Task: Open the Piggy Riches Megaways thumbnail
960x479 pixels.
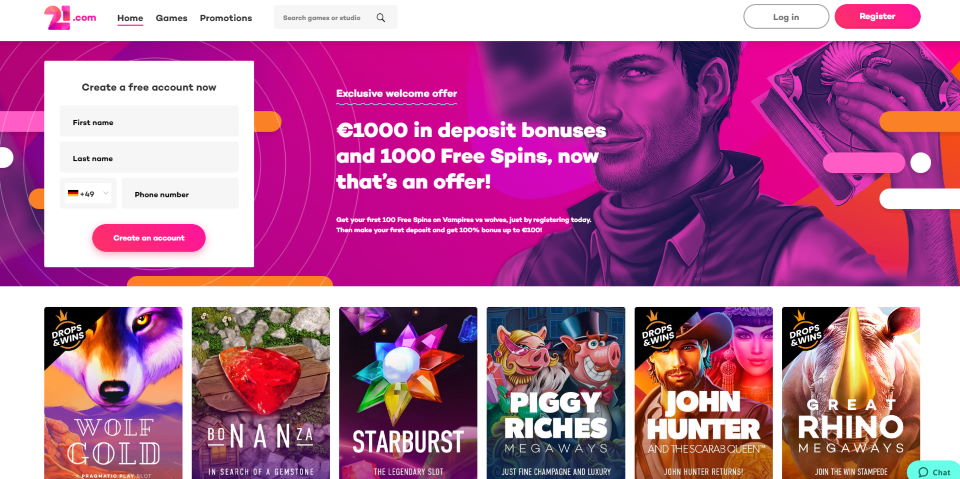Action: [x=556, y=393]
